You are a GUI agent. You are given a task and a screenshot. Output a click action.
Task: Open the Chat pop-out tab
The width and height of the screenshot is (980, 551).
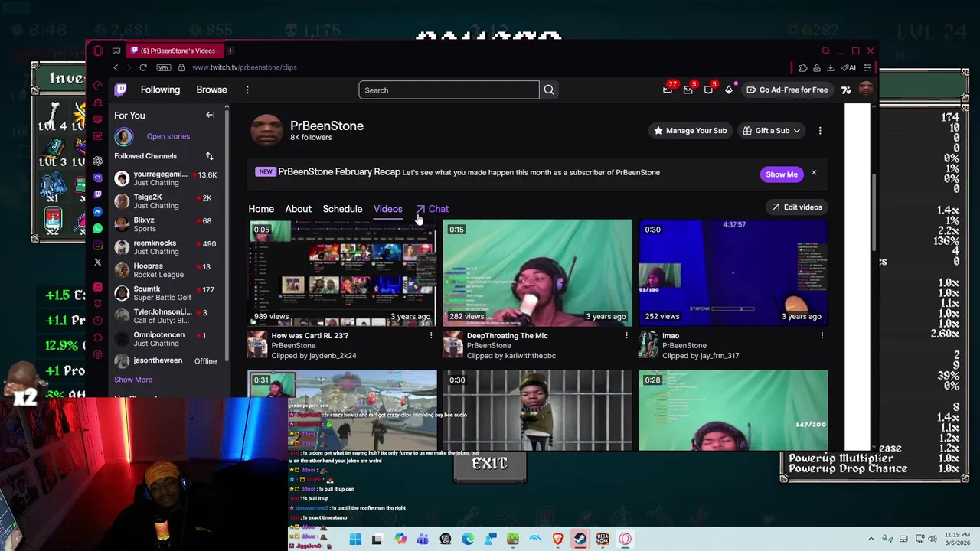[433, 209]
